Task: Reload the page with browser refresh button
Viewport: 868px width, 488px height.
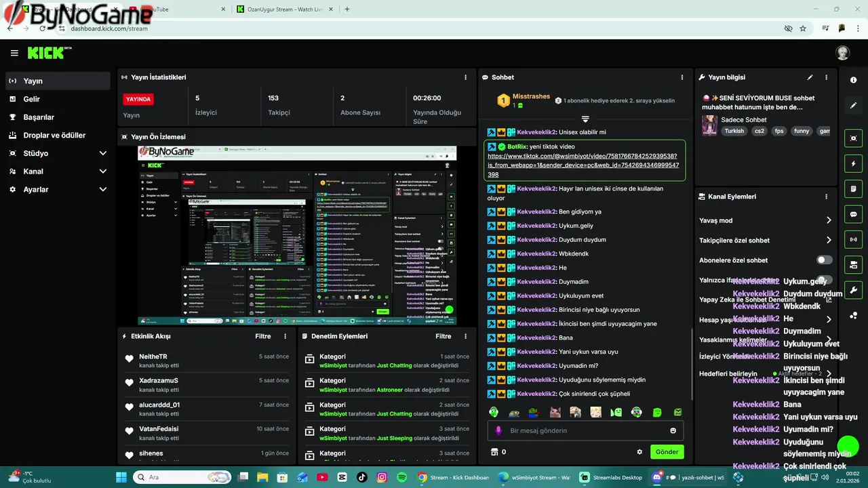Action: point(43,28)
